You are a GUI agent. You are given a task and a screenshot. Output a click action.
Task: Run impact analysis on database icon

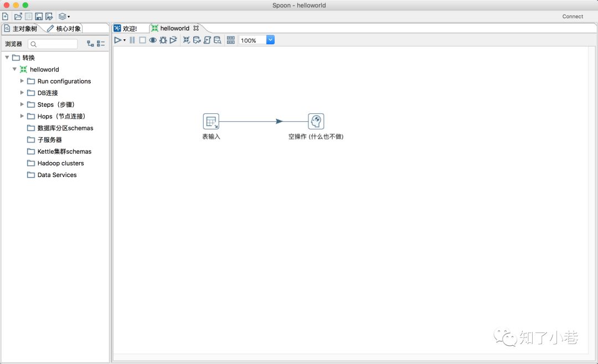click(197, 40)
